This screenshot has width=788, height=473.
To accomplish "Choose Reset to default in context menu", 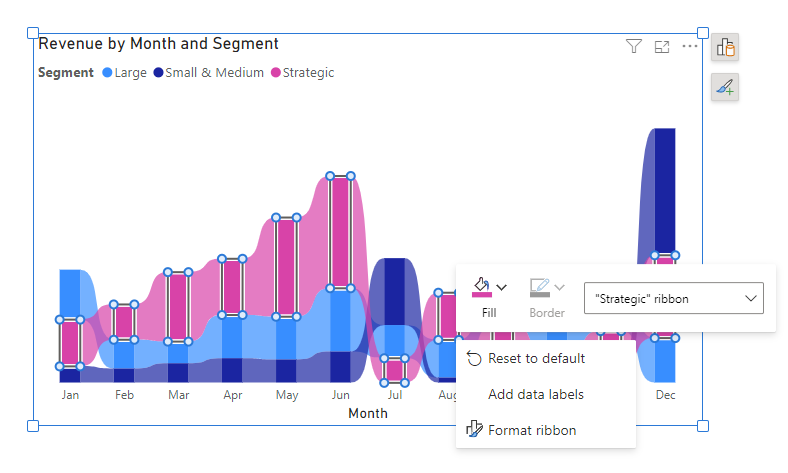I will point(546,358).
